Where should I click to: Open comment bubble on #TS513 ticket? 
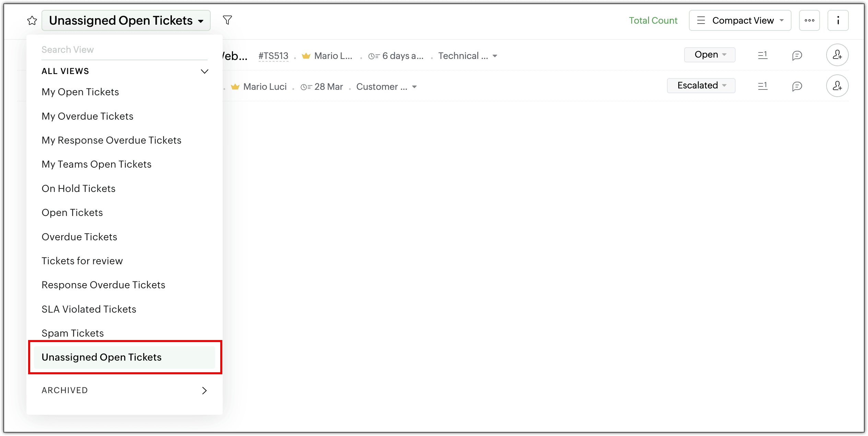tap(797, 55)
